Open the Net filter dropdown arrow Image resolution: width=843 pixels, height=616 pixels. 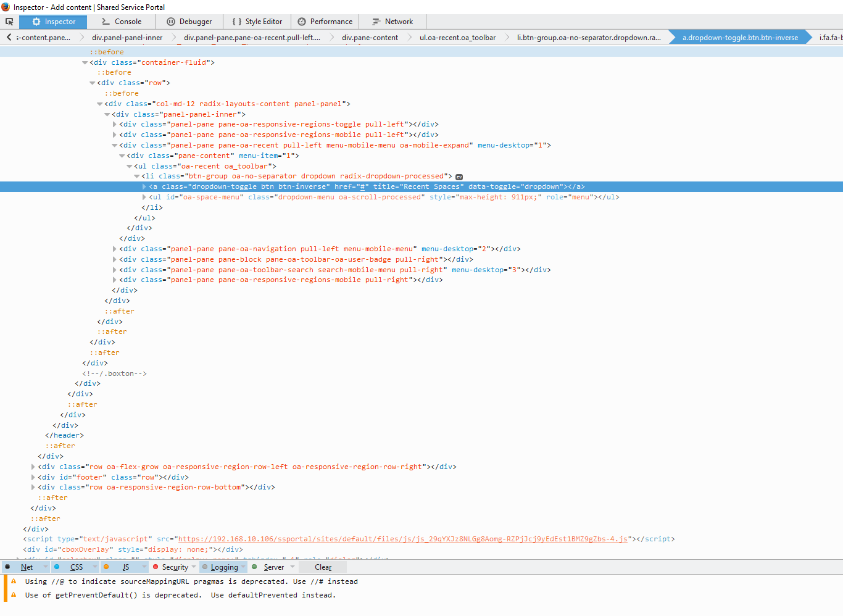coord(46,567)
